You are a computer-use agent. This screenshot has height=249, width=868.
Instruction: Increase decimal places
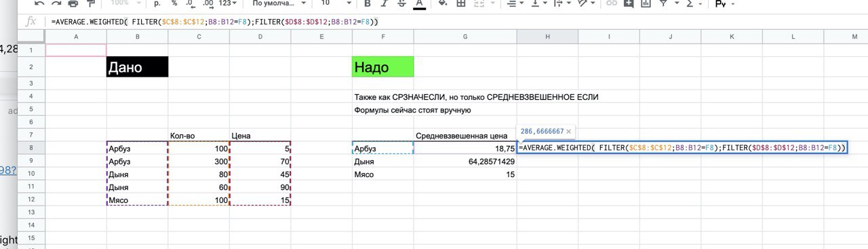point(208,3)
